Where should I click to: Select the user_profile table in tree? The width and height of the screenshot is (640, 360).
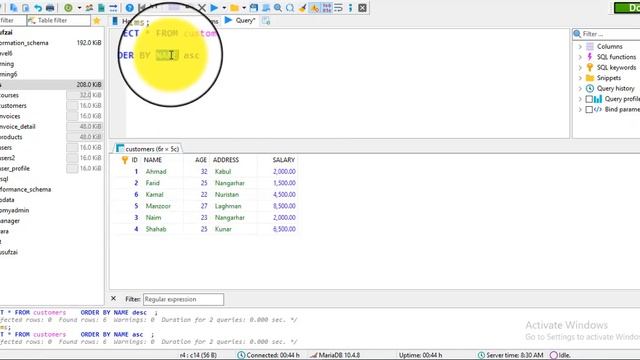(x=15, y=168)
